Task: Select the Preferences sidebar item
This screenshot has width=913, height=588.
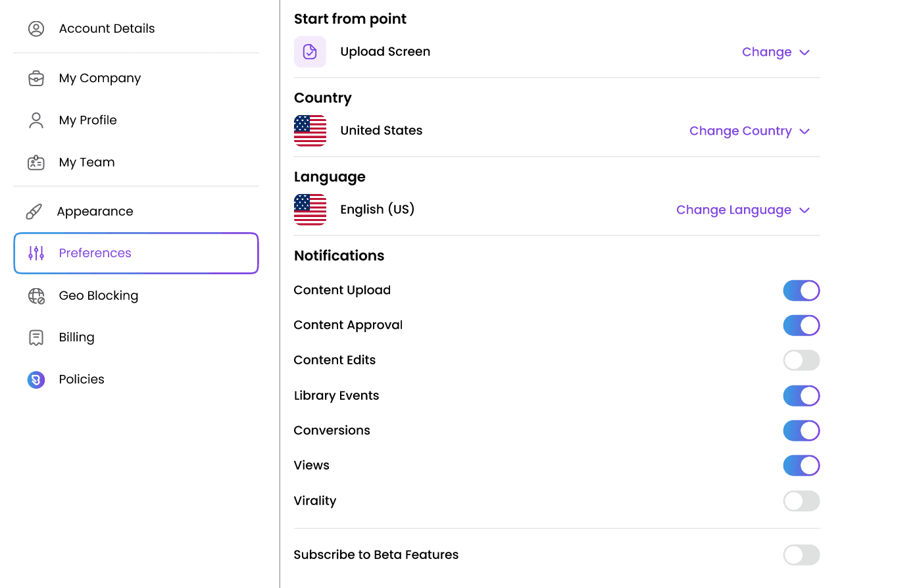Action: coord(136,253)
